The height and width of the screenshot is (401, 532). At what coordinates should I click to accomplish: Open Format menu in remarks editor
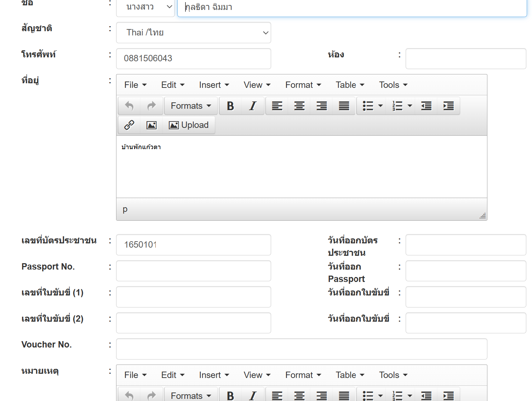pyautogui.click(x=303, y=375)
